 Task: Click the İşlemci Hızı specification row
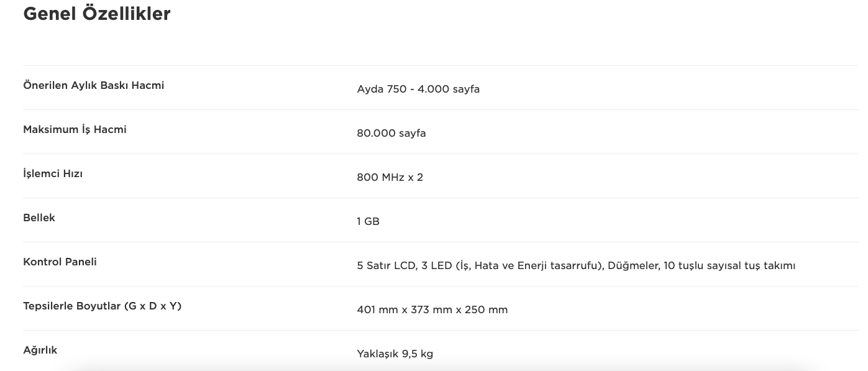tap(441, 176)
